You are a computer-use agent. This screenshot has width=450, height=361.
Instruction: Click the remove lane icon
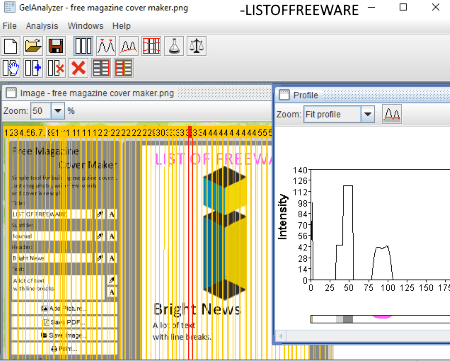(x=56, y=68)
